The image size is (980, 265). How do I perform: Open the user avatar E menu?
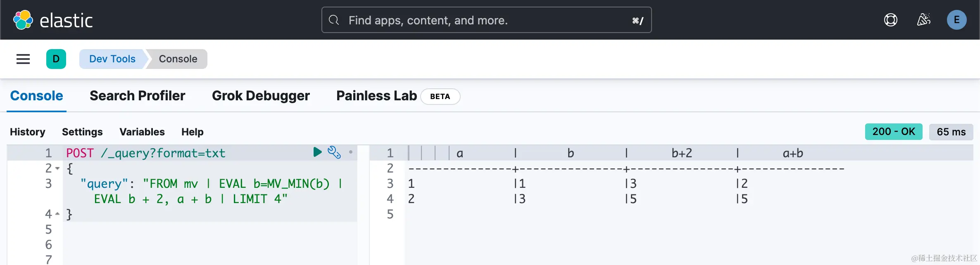coord(956,20)
